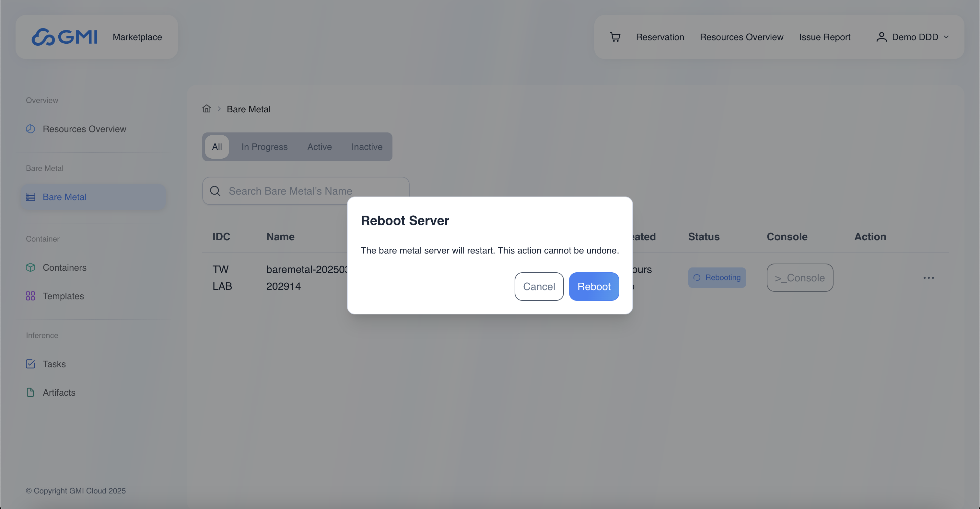This screenshot has height=509, width=980.
Task: Click the search magnifier icon
Action: tap(215, 191)
